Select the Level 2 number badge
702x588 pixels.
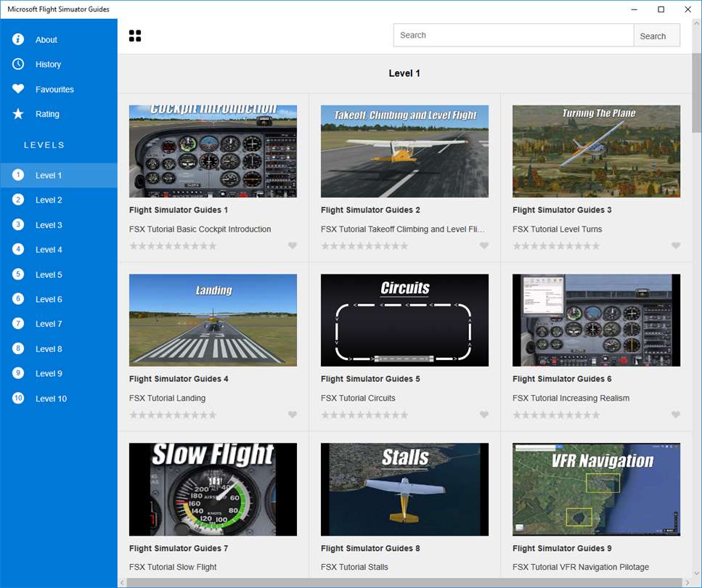point(18,200)
